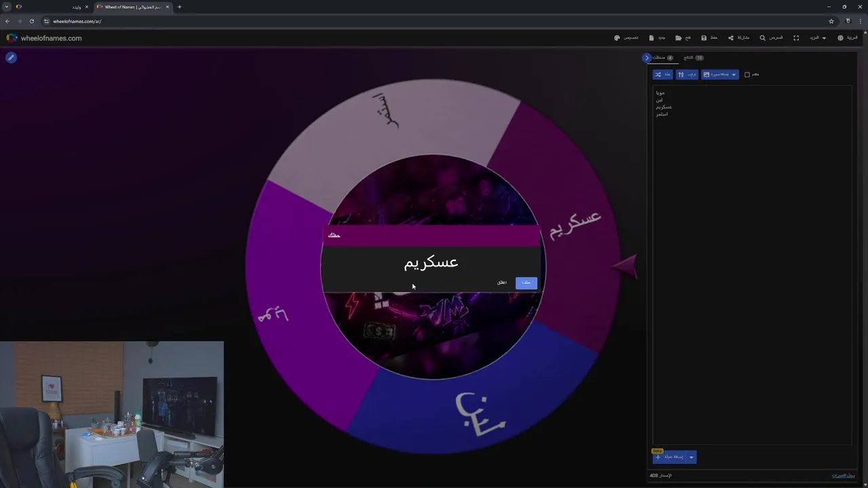The height and width of the screenshot is (488, 868).
Task: Bookmark this page with star icon
Action: (831, 21)
